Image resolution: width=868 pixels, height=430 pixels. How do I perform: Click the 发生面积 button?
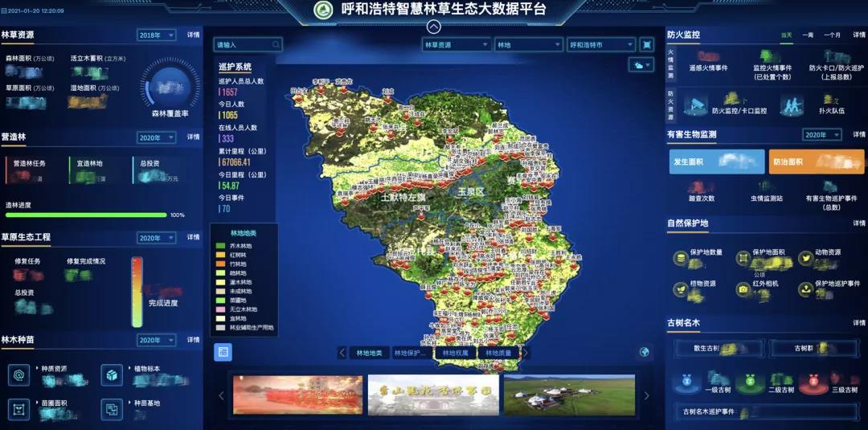click(716, 162)
